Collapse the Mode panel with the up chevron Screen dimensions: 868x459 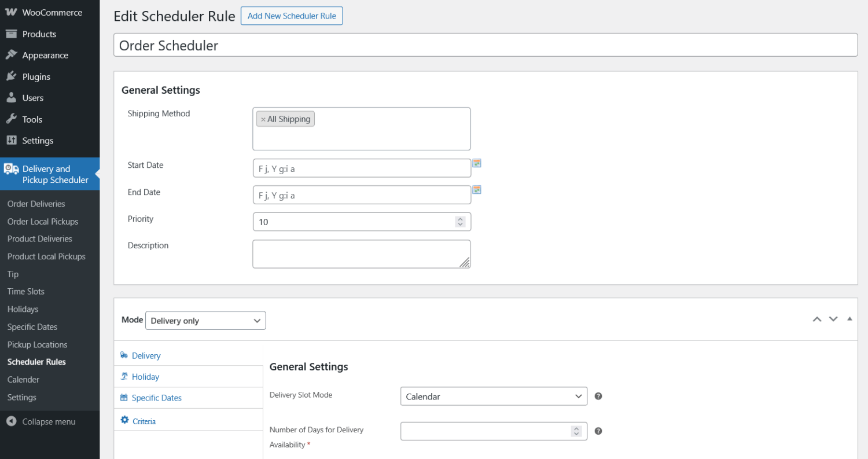pyautogui.click(x=817, y=319)
